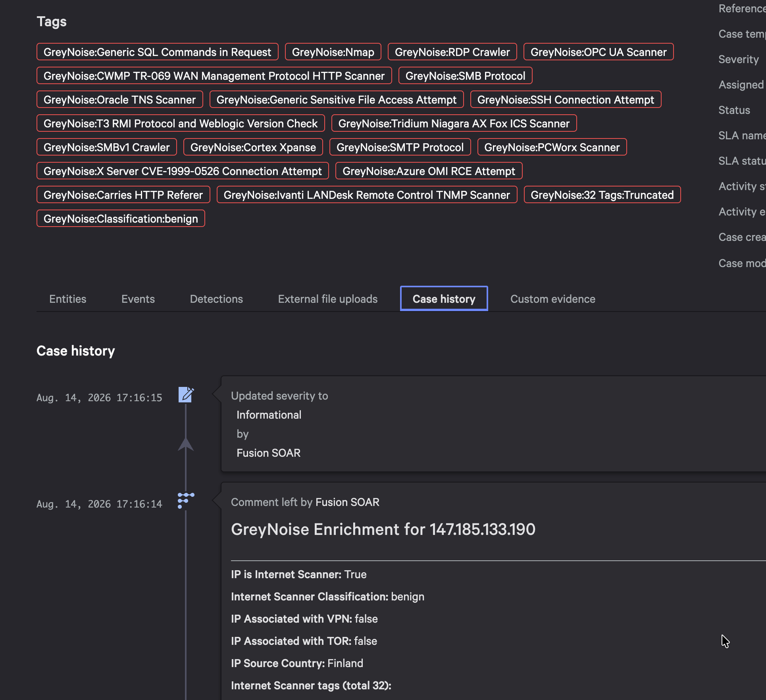The height and width of the screenshot is (700, 766).
Task: Click the Status field label in the sidebar
Action: 734,110
